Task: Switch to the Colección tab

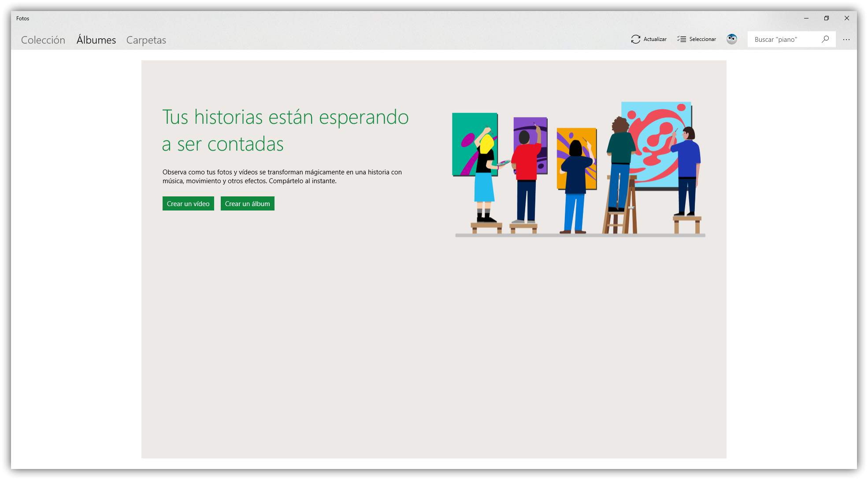Action: [x=43, y=40]
